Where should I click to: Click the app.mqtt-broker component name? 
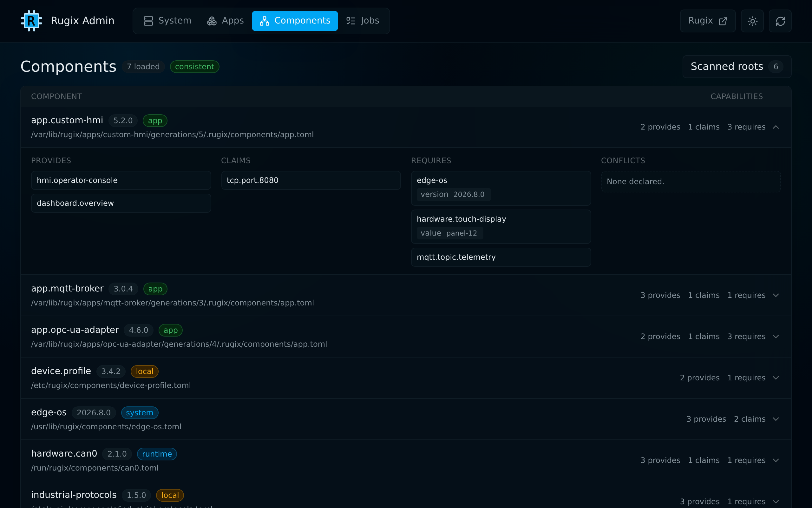point(67,289)
